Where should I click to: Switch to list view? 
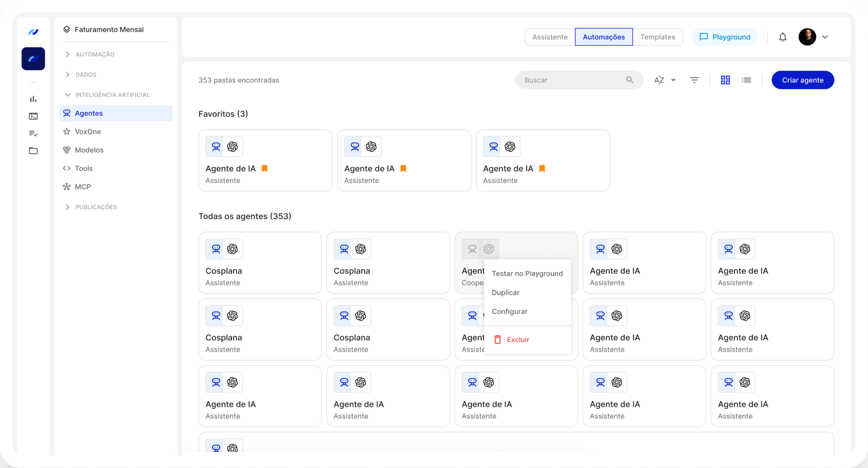(746, 80)
